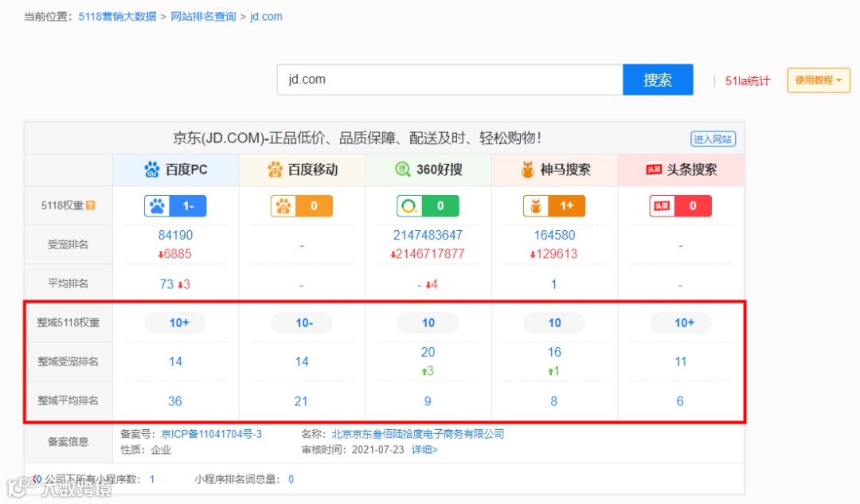Click 整域平均排名 value 6
This screenshot has width=860, height=504.
pyautogui.click(x=680, y=401)
